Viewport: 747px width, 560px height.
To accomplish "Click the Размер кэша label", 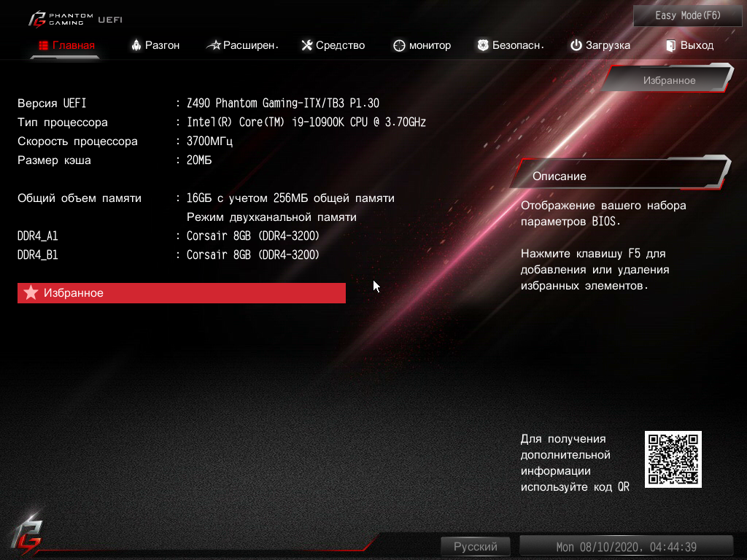I will click(54, 160).
